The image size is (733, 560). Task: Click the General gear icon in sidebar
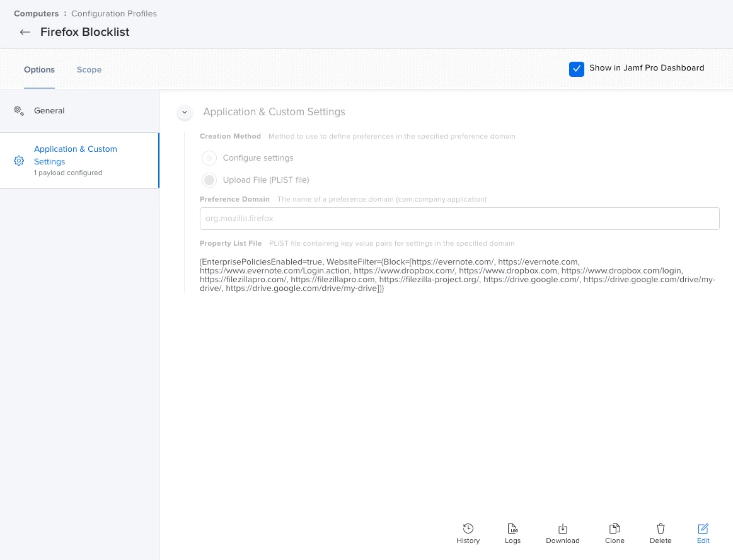(19, 111)
